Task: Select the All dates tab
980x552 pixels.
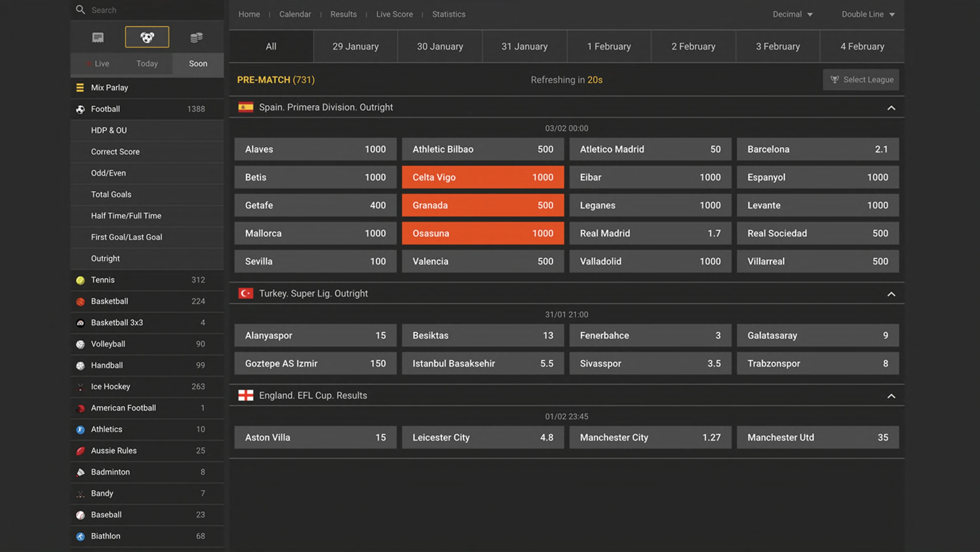Action: (271, 46)
